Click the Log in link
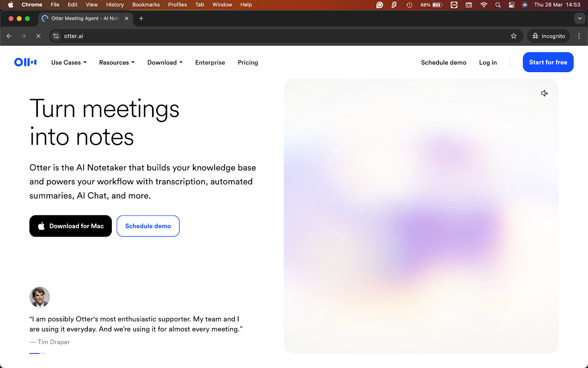588x368 pixels. coord(488,63)
